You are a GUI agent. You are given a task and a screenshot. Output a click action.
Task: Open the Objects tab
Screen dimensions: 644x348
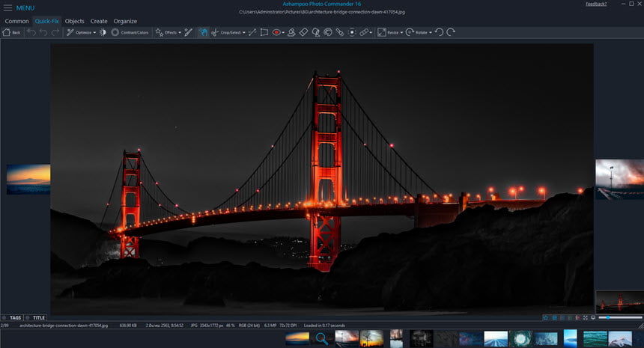[74, 21]
